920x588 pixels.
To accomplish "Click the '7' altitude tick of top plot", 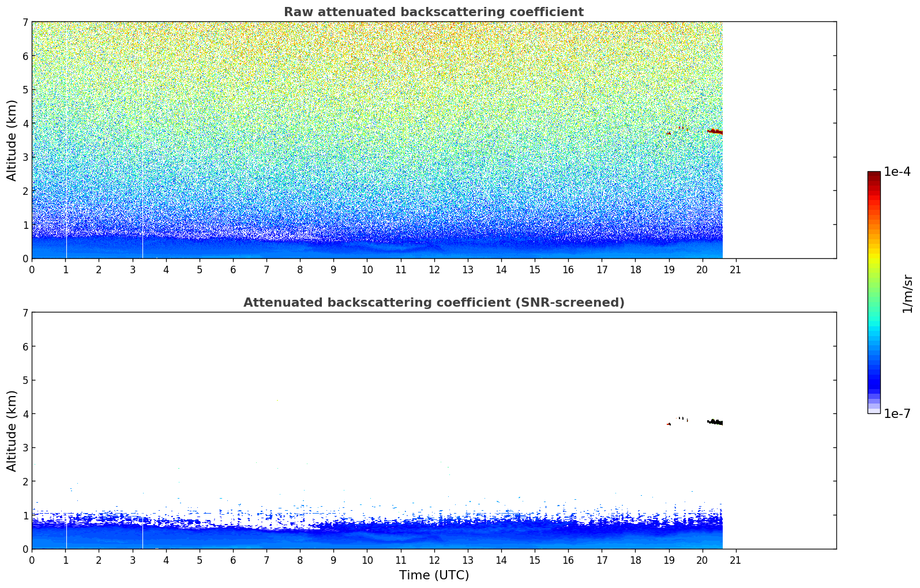I will tap(25, 22).
